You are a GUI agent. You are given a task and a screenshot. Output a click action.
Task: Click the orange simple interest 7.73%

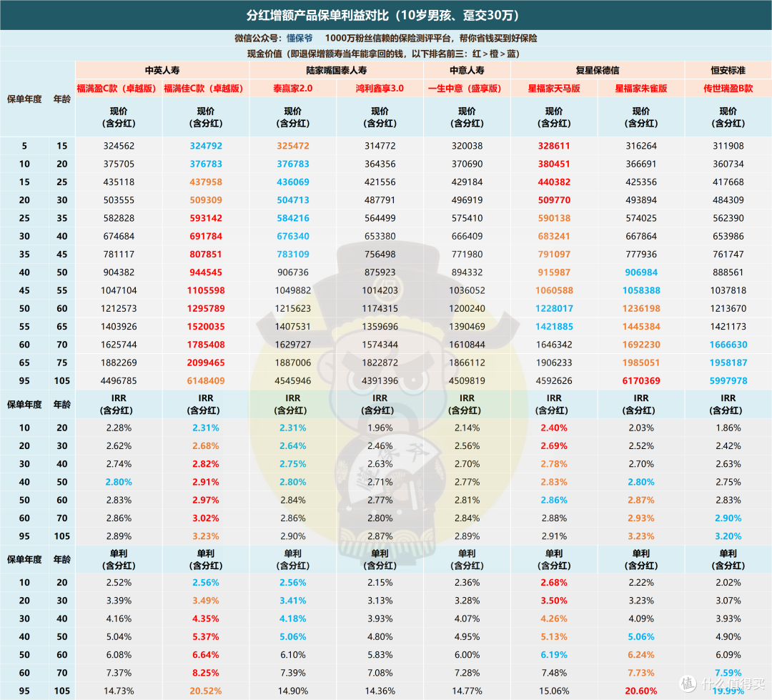click(x=641, y=673)
